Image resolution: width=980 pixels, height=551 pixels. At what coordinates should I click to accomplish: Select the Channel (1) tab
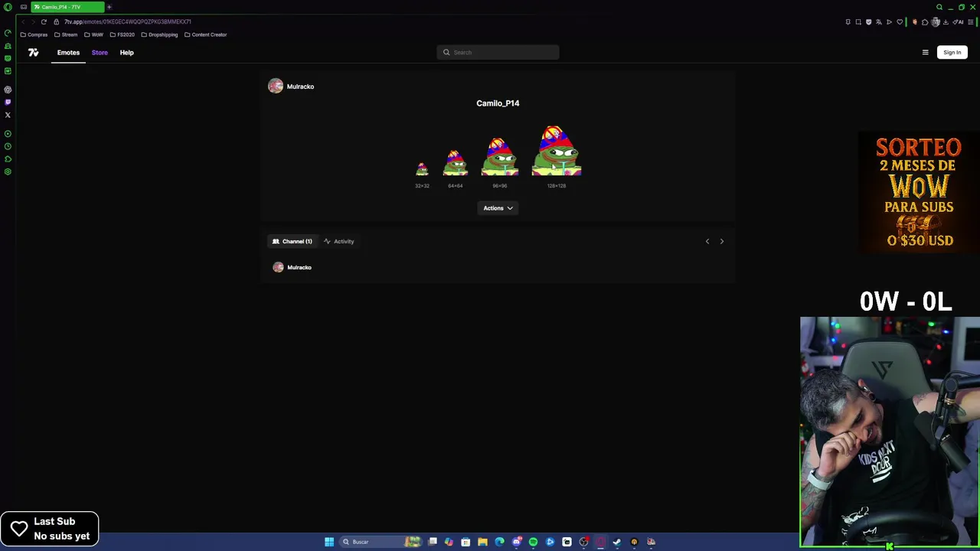click(292, 241)
